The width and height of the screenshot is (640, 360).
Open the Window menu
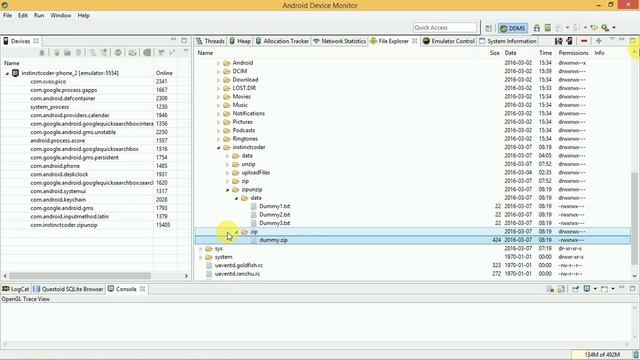coord(61,15)
